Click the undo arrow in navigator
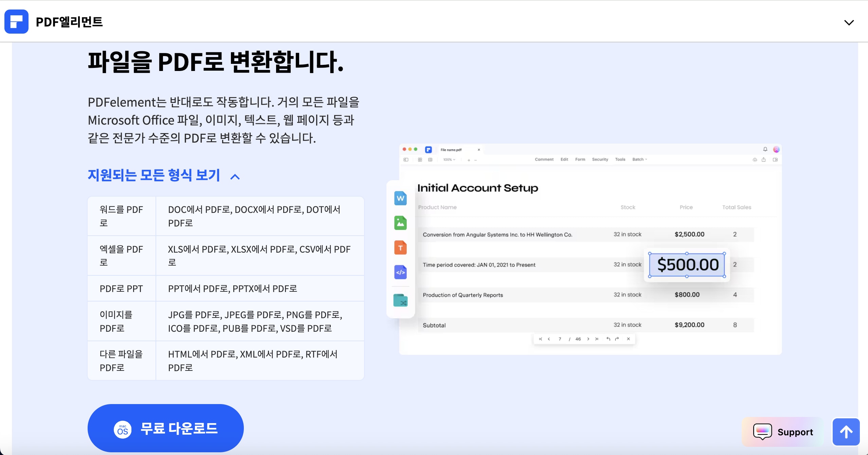The image size is (868, 455). (608, 339)
